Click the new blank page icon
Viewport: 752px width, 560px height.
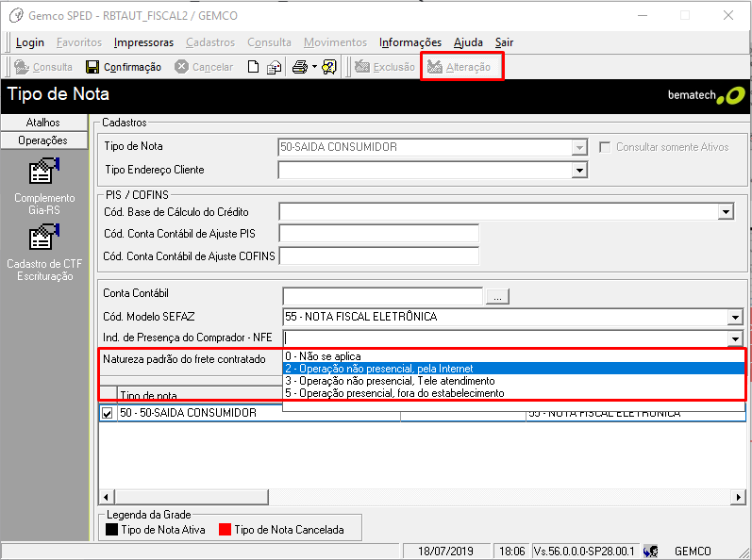[253, 67]
